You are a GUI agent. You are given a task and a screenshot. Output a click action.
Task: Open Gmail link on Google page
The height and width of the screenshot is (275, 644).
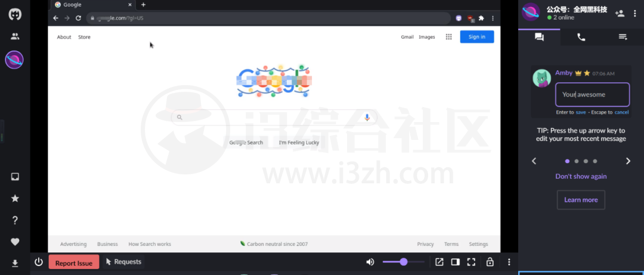click(x=407, y=37)
